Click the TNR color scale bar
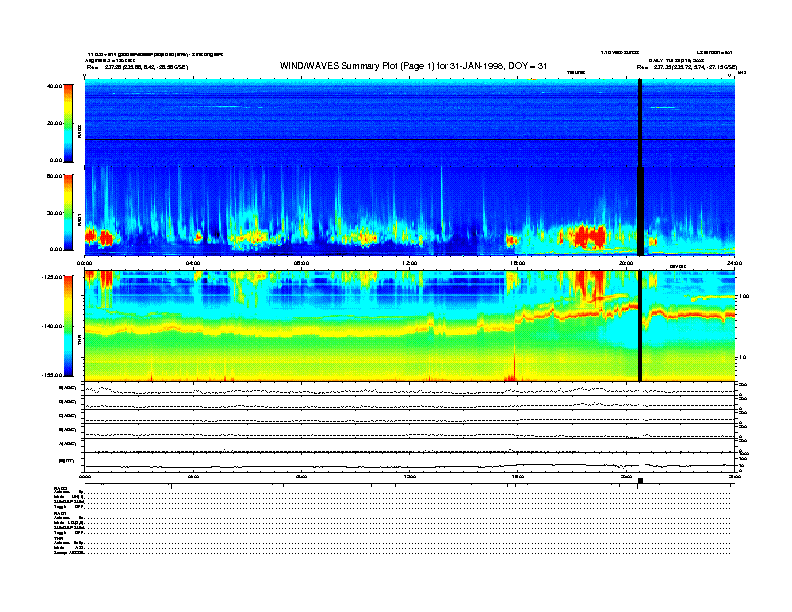The width and height of the screenshot is (792, 612). tap(68, 326)
